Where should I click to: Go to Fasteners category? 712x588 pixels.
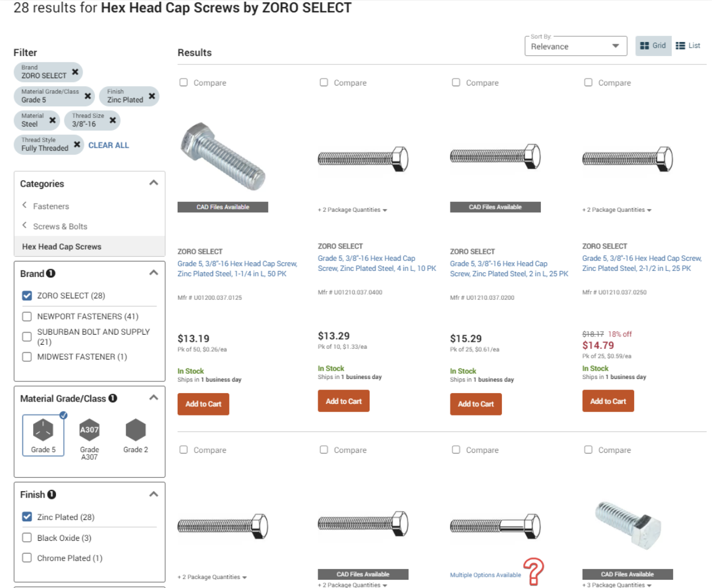coord(51,207)
